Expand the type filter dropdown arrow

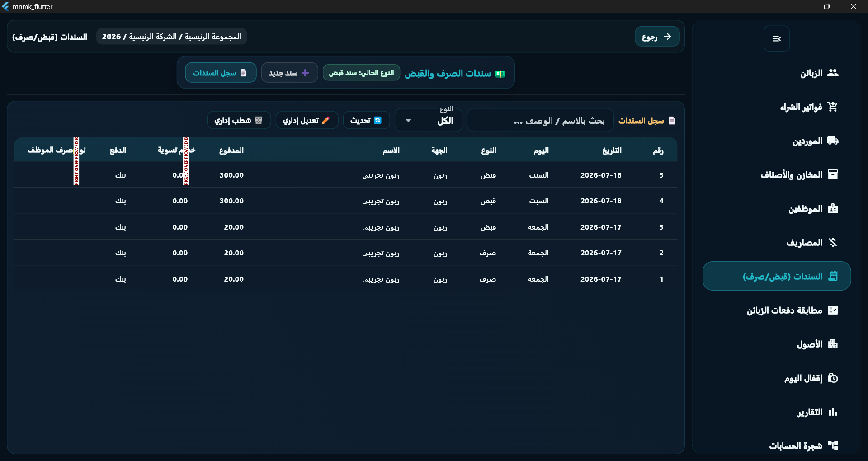(408, 121)
